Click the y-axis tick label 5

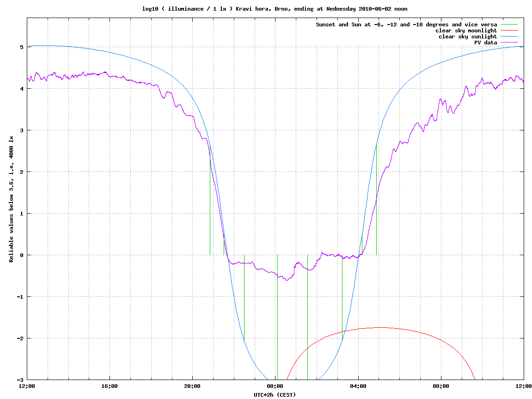tap(22, 47)
